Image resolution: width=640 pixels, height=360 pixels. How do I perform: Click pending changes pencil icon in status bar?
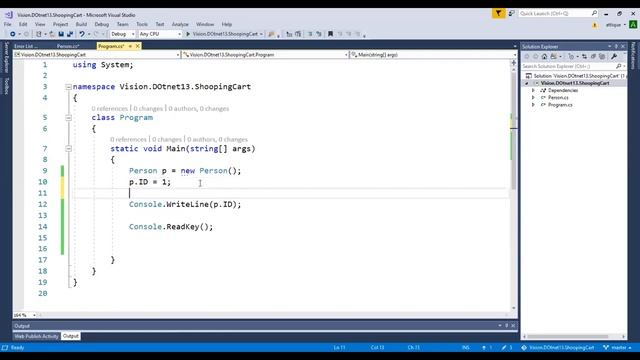point(504,348)
